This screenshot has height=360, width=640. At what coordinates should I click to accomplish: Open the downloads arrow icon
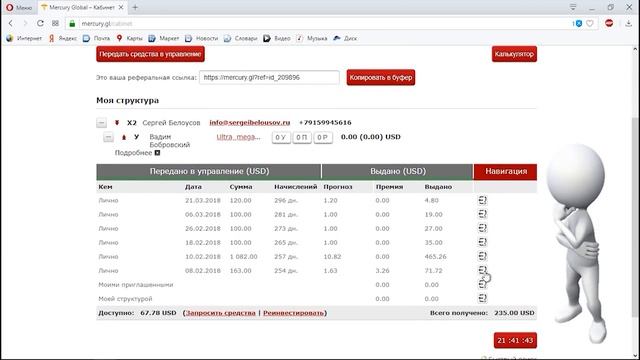(x=629, y=23)
